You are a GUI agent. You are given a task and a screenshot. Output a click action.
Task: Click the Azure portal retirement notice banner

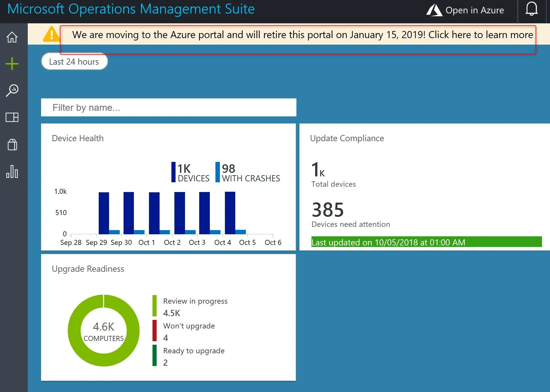303,35
